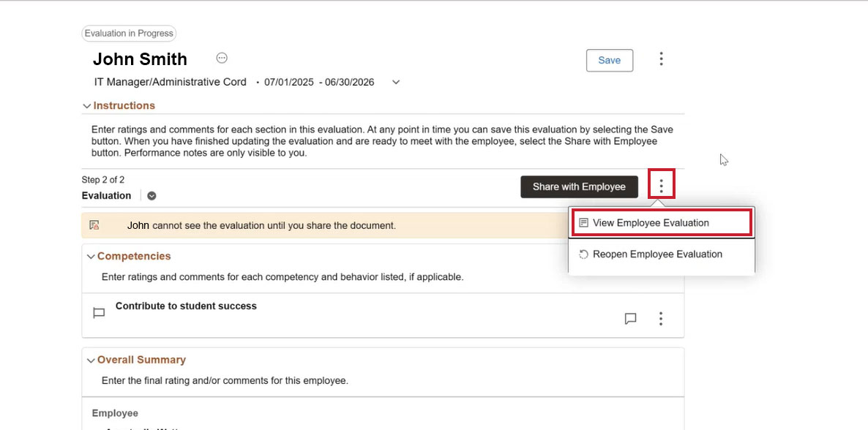Click the competency ratings instruction text
The image size is (868, 430).
pyautogui.click(x=283, y=276)
